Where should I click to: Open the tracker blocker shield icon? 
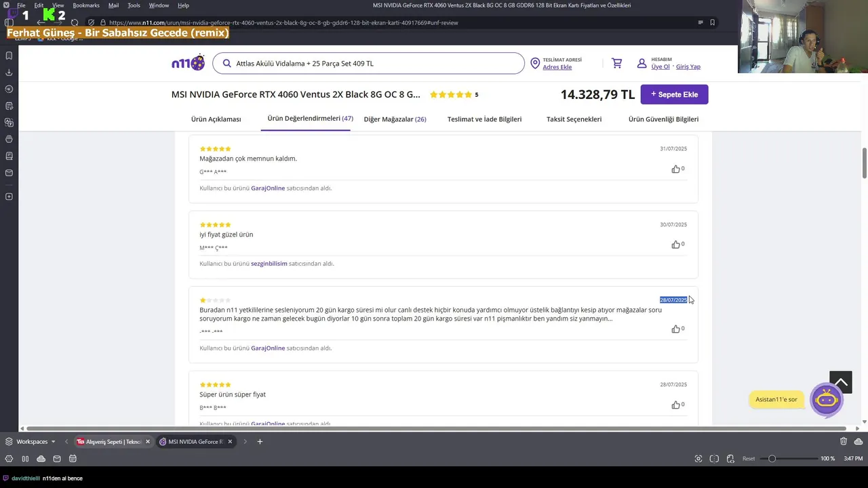click(x=92, y=22)
